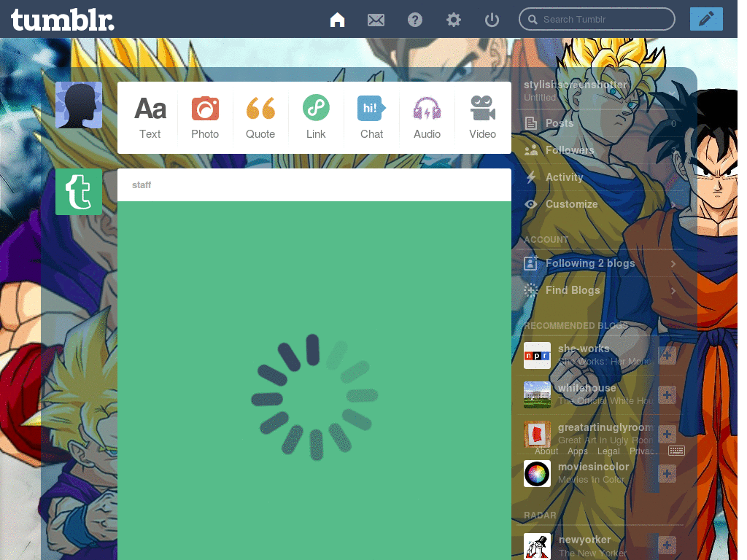Click the blue compose pencil button
Image resolution: width=747 pixels, height=560 pixels.
(706, 19)
